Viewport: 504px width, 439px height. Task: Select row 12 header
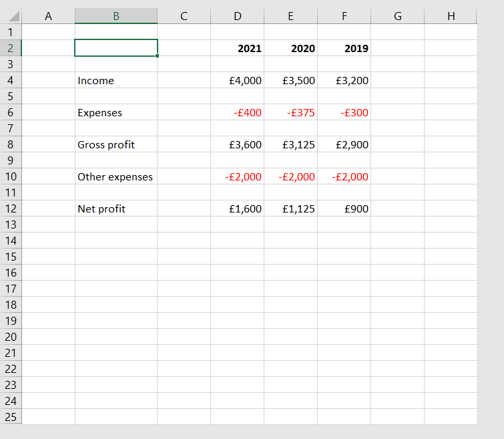11,208
